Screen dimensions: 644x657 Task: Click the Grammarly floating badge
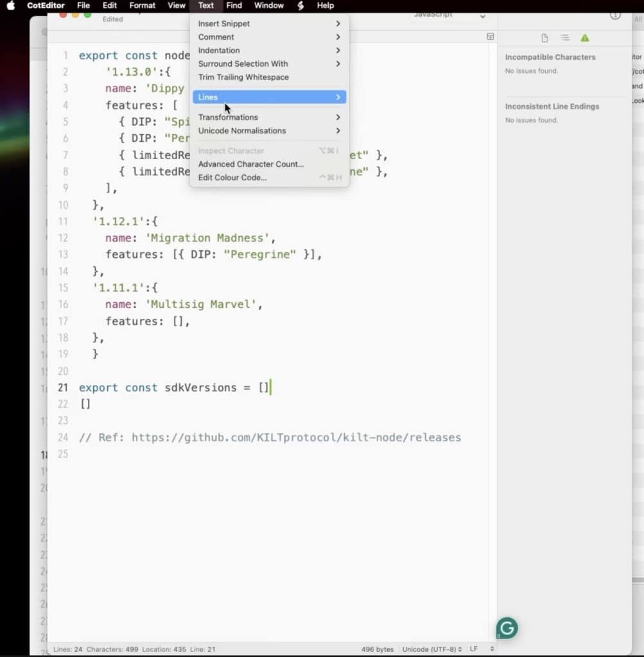pyautogui.click(x=507, y=628)
